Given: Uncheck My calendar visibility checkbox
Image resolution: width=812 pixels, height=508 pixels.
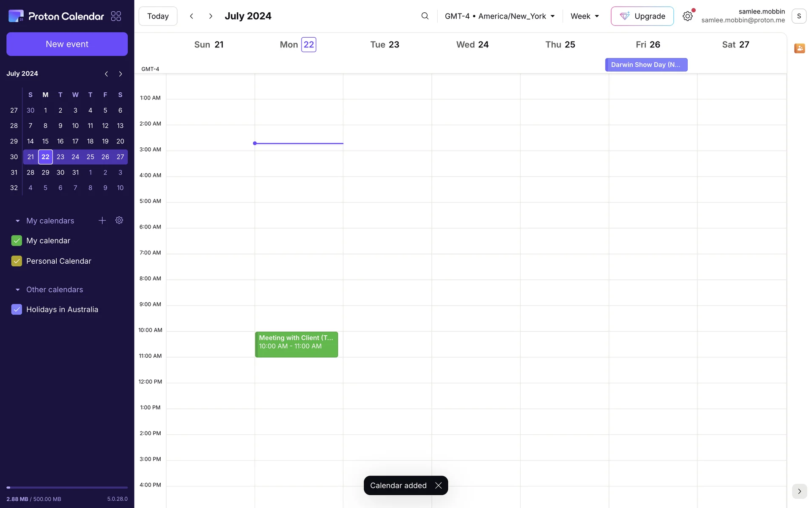Looking at the screenshot, I should pyautogui.click(x=16, y=240).
